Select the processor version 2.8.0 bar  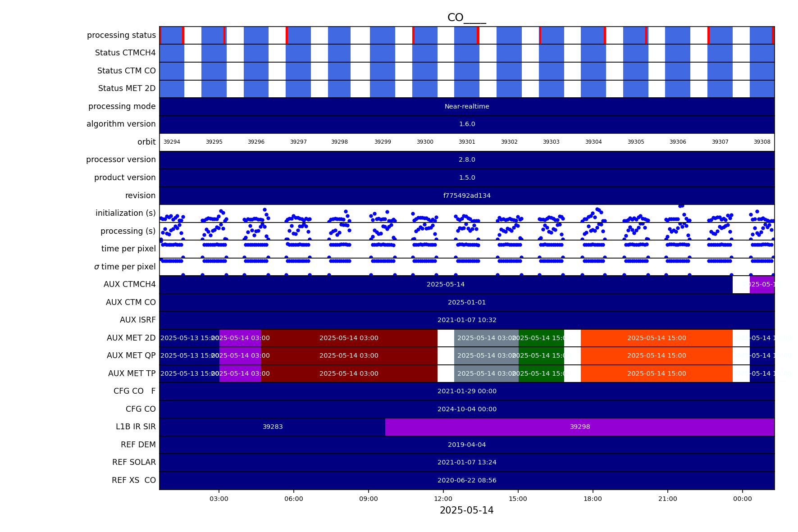tap(467, 160)
